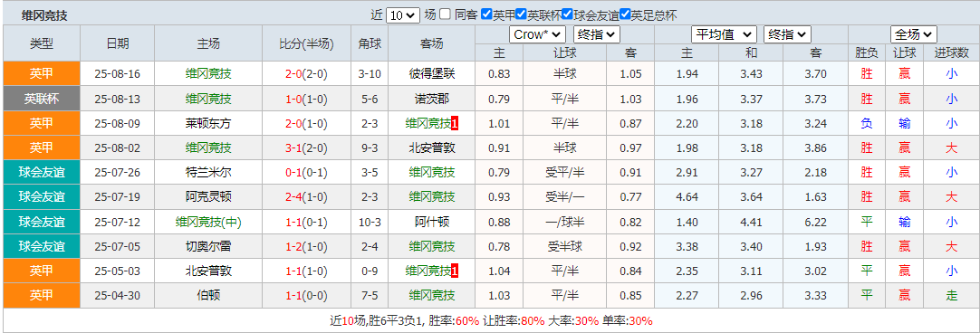Select the date 25-08-09

(118, 124)
